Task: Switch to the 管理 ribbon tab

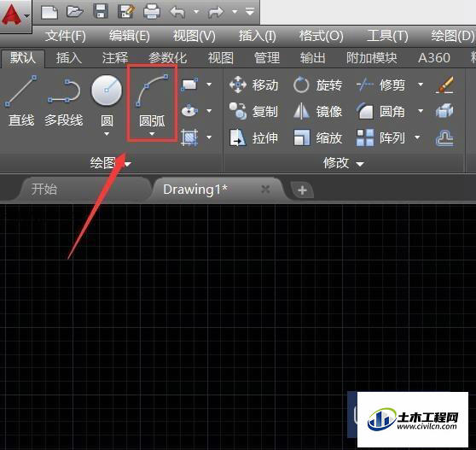Action: 267,58
